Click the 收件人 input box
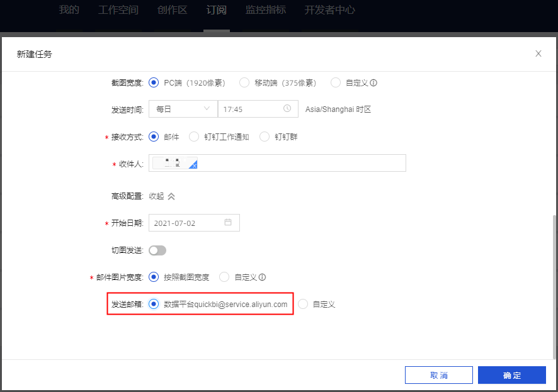558x392 pixels. [x=277, y=163]
